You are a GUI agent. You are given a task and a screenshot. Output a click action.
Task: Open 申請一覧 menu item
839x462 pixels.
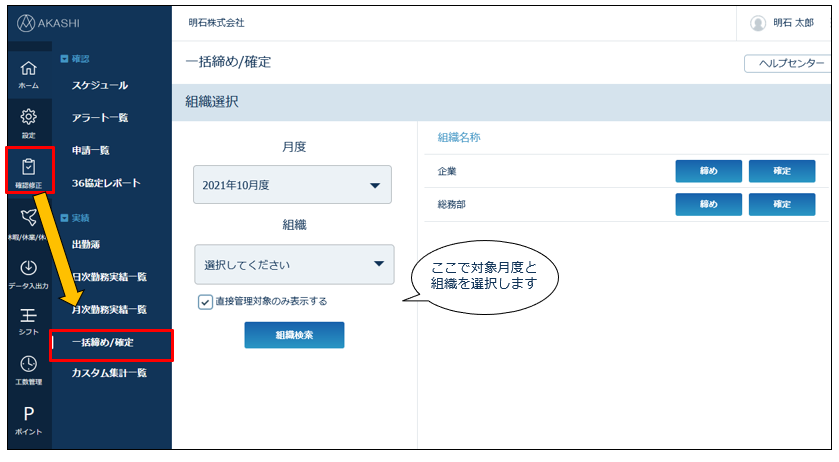(x=90, y=150)
